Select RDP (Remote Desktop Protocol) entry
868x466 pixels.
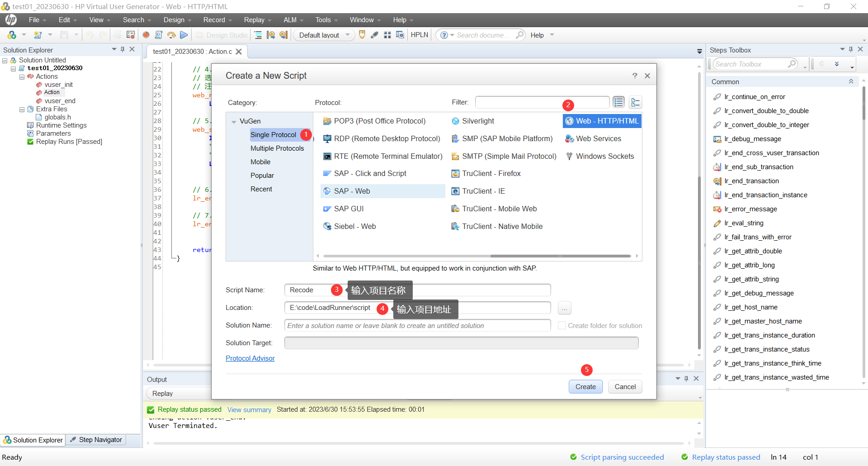click(x=382, y=138)
